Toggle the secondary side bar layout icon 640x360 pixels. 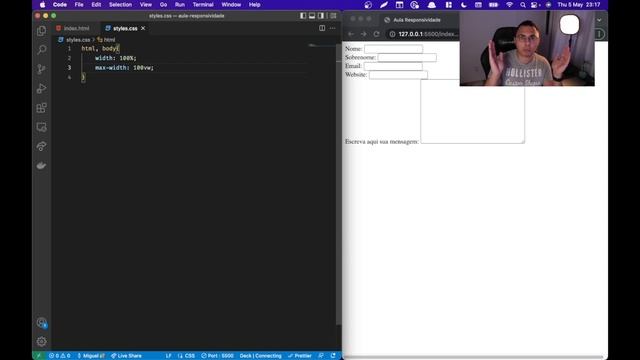tap(321, 16)
